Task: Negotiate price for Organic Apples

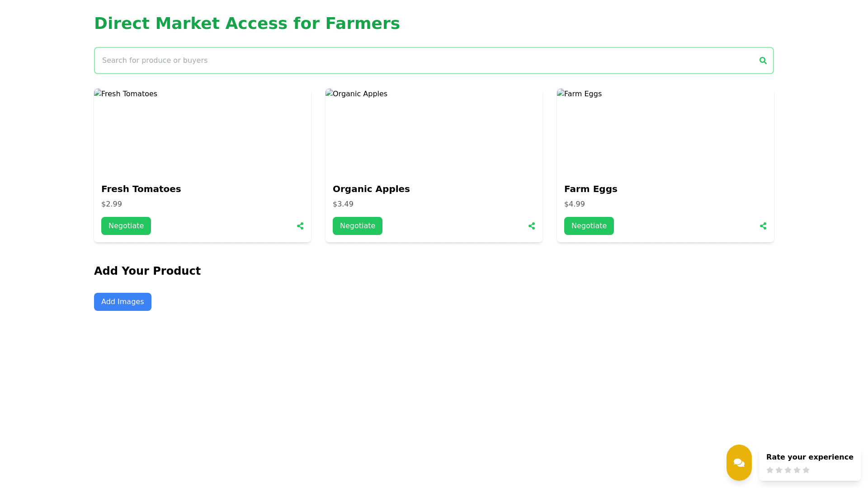Action: [x=358, y=226]
